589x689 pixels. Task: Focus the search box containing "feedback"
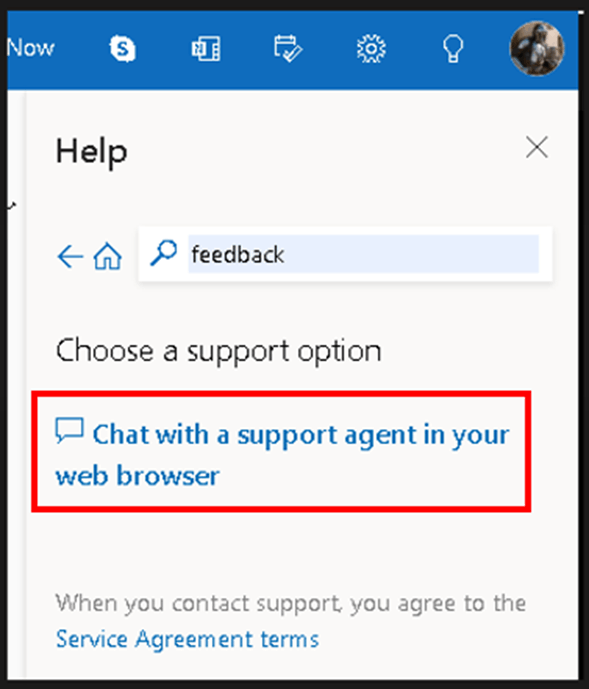[x=364, y=254]
